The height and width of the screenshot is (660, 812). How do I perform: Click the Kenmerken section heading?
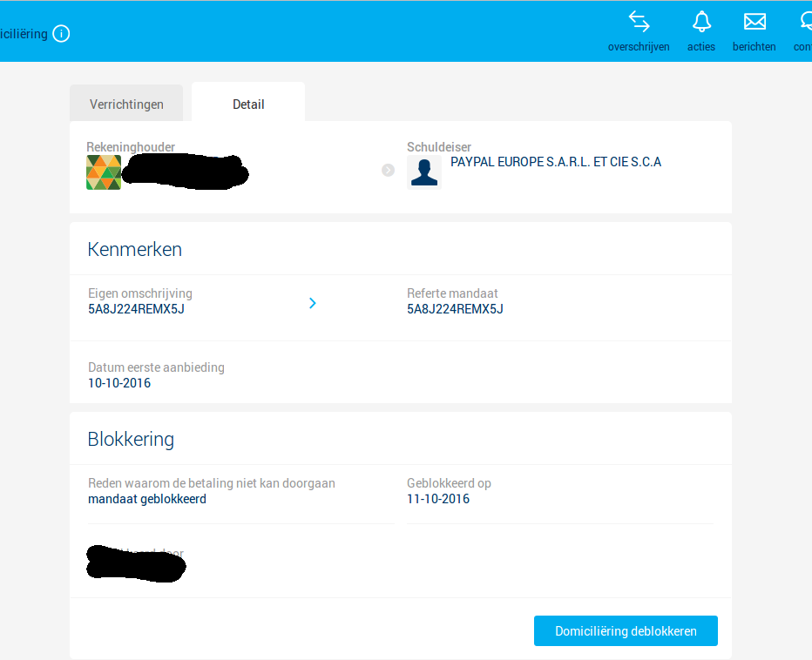click(x=135, y=250)
